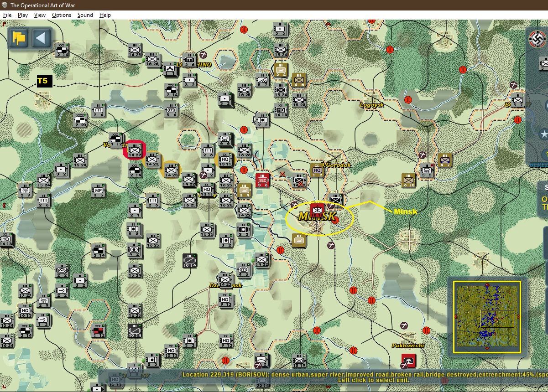548x392 pixels.
Task: Select the HQ 13-11 unit highlighted in gold
Action: (x=226, y=160)
